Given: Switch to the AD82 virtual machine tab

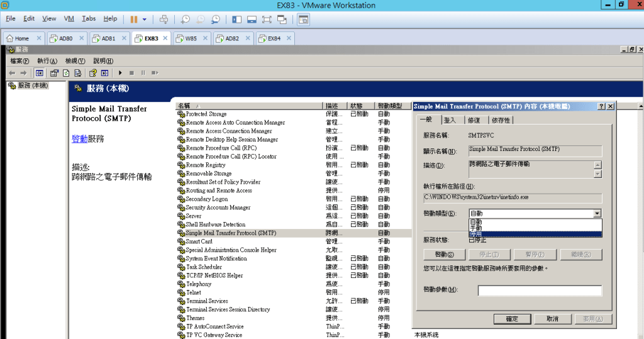Looking at the screenshot, I should [232, 38].
